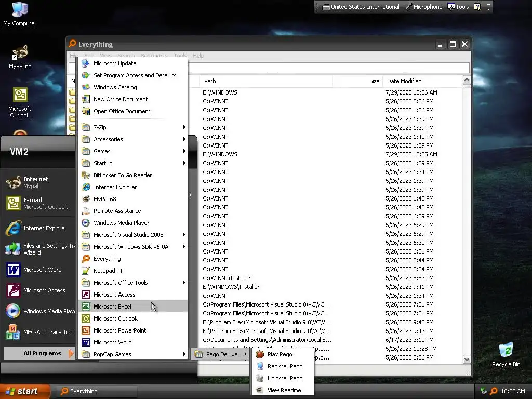Click the 10:35 AM system clock

pyautogui.click(x=513, y=391)
